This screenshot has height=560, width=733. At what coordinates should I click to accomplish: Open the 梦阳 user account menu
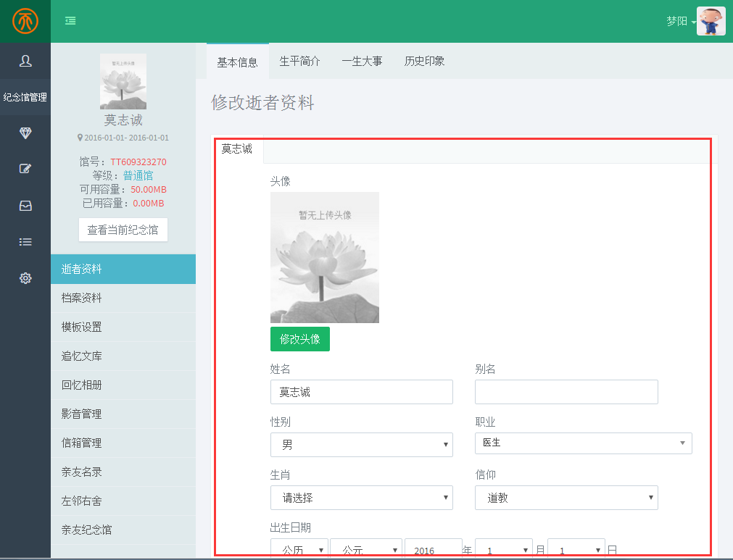click(680, 21)
